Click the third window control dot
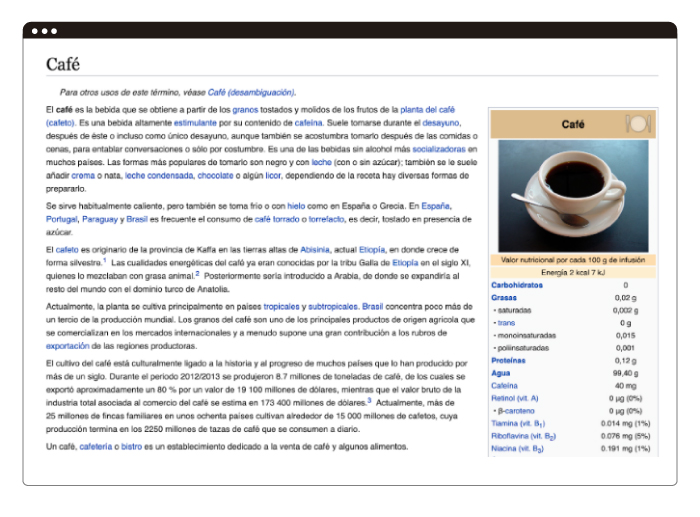Screen dimensions: 700x517 point(54,31)
